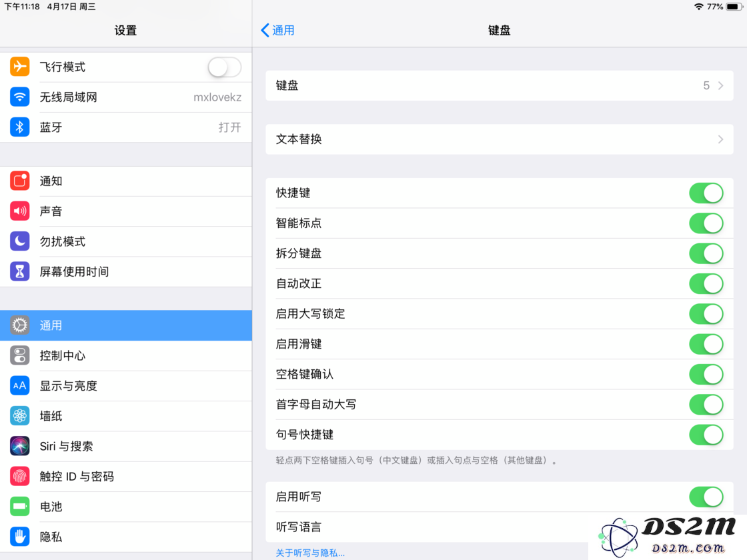This screenshot has width=747, height=560.
Task: Open the mxlovekz Wi-Fi network value
Action: [x=217, y=97]
